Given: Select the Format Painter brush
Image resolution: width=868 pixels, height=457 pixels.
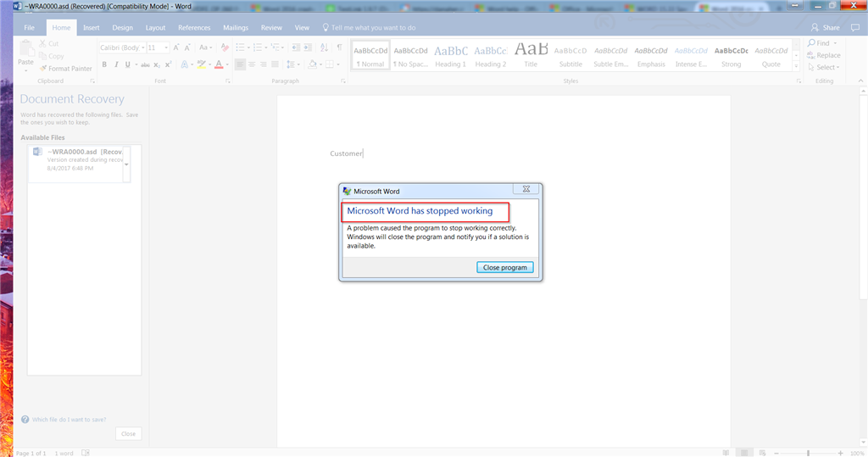Looking at the screenshot, I should 42,68.
